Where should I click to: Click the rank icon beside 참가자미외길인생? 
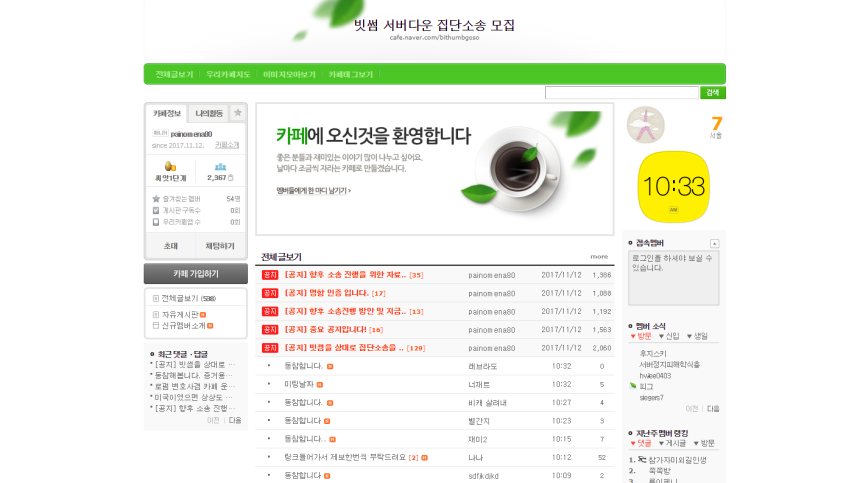642,460
